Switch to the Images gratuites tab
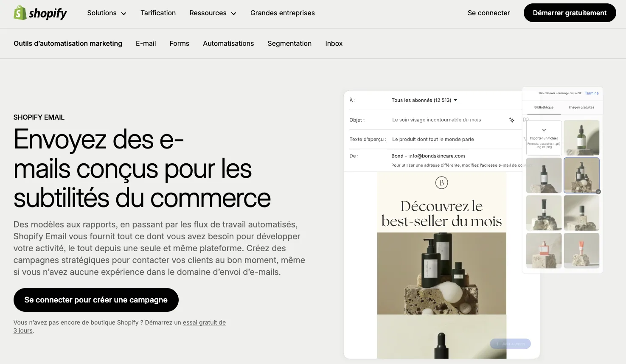 click(x=581, y=107)
